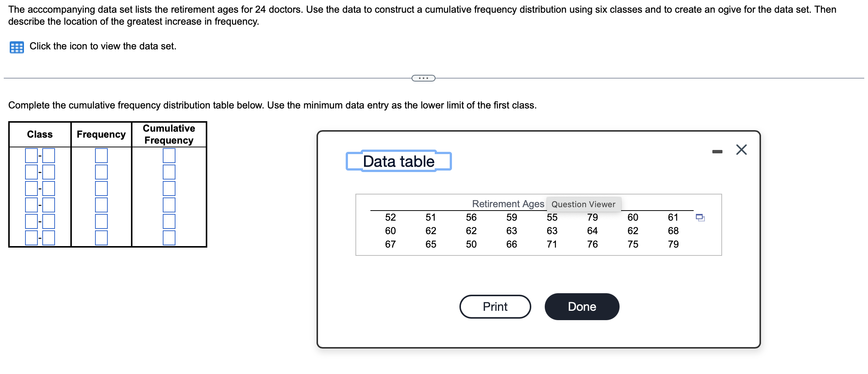
Task: Click the data set table icon
Action: pyautogui.click(x=16, y=47)
